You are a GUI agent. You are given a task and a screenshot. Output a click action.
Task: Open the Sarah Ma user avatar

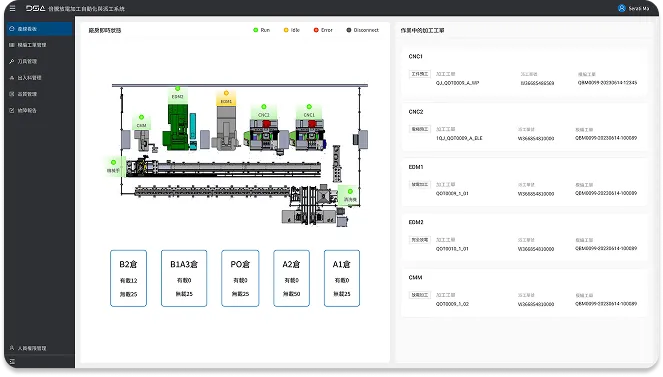click(622, 8)
